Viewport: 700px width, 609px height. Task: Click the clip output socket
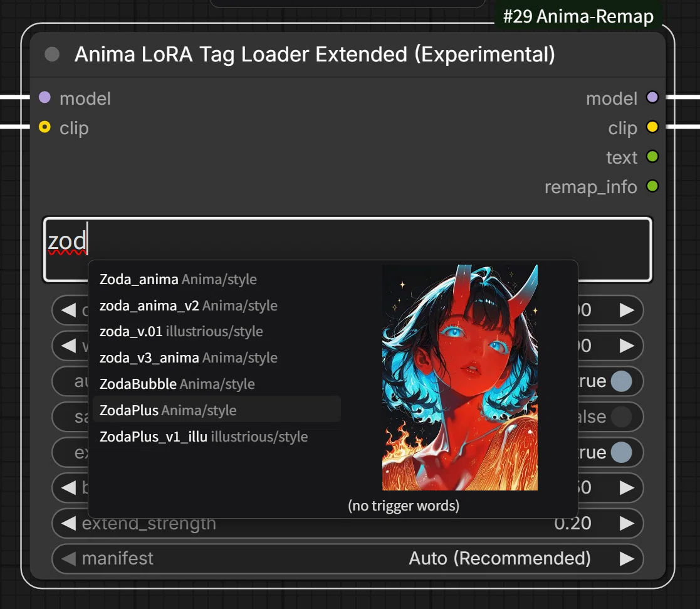[652, 127]
